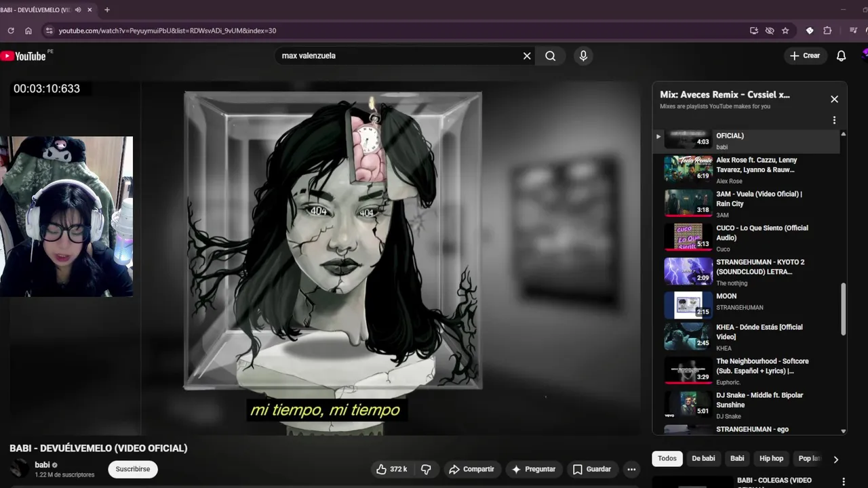Dislike the video with thumbs-down
The height and width of the screenshot is (488, 868).
tap(426, 469)
